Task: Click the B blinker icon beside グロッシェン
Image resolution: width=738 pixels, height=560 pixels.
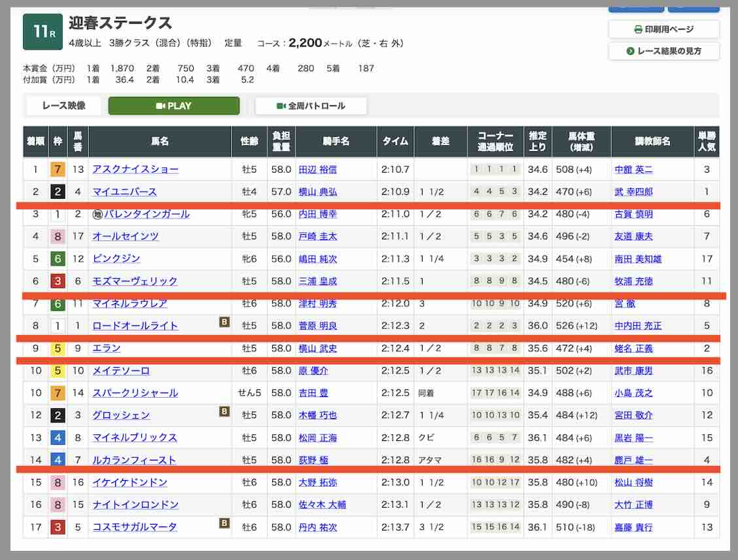Action: coord(224,411)
